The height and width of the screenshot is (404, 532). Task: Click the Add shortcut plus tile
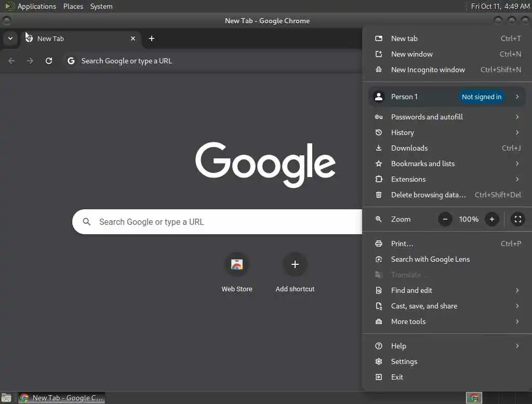pyautogui.click(x=295, y=273)
